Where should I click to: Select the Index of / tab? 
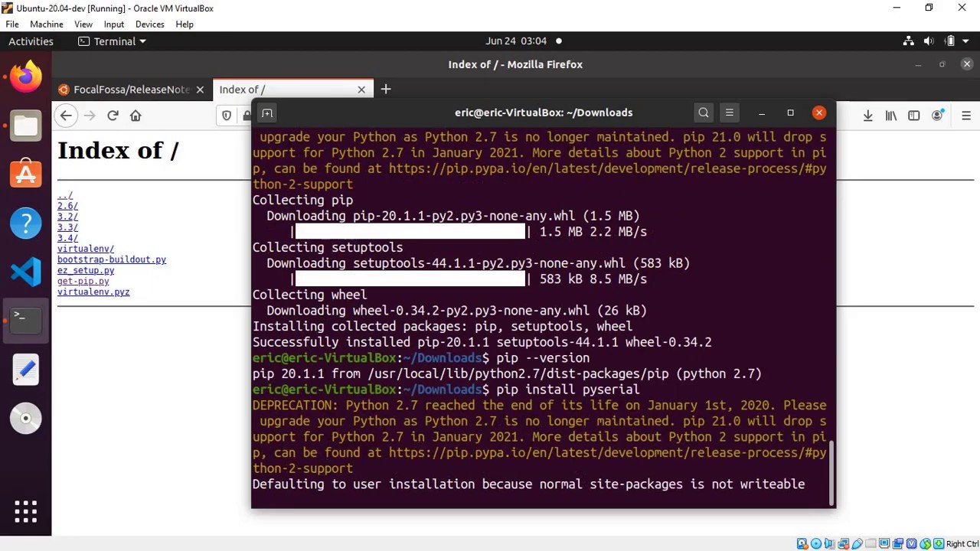coord(293,90)
